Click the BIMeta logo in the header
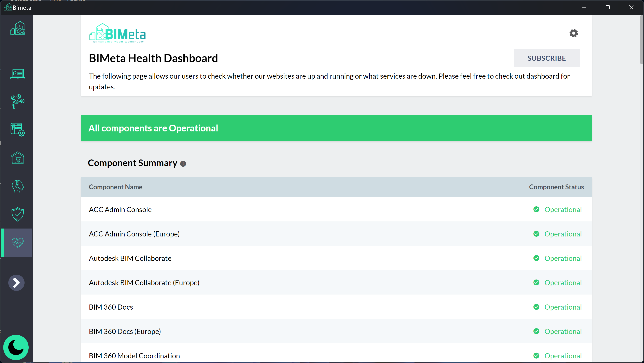This screenshot has height=363, width=644. click(117, 33)
